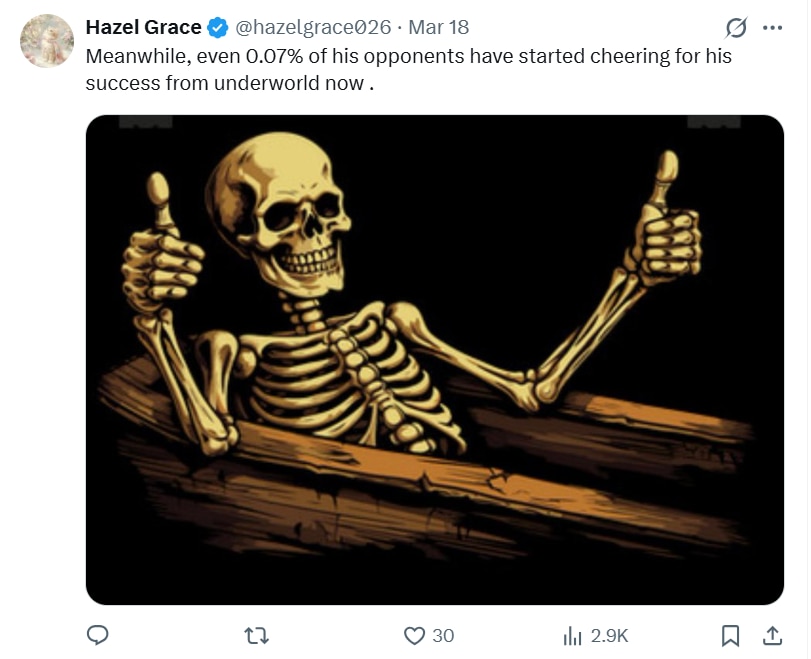Click the Grok explain icon

[x=736, y=27]
